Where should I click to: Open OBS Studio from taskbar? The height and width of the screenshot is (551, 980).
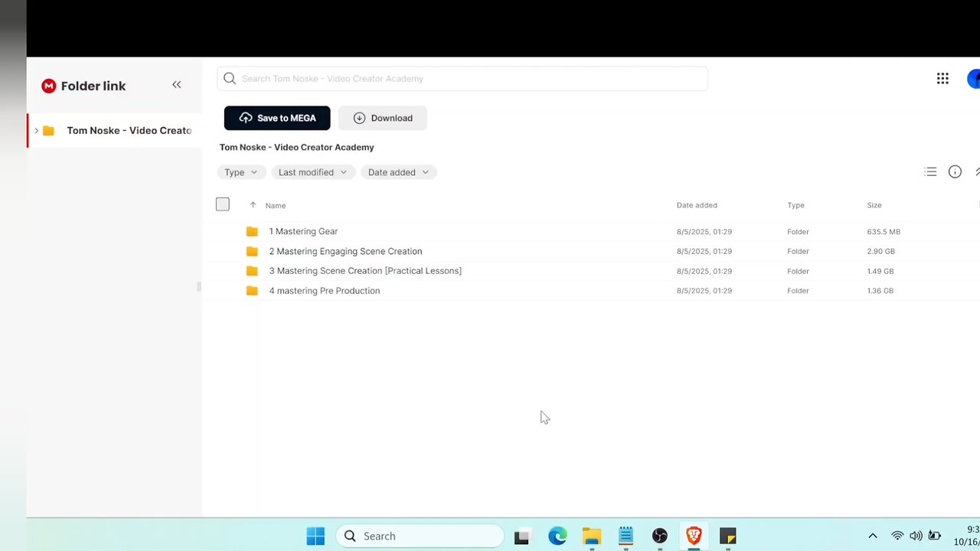click(x=660, y=536)
